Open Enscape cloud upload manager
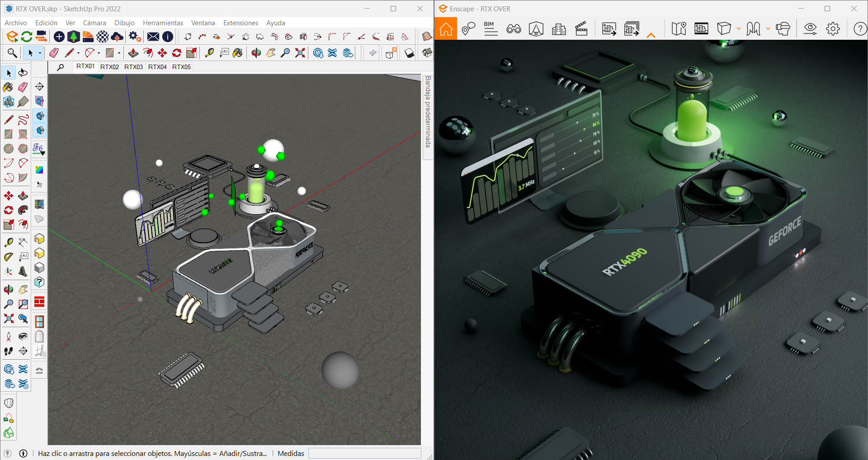This screenshot has width=868, height=460. click(117, 37)
